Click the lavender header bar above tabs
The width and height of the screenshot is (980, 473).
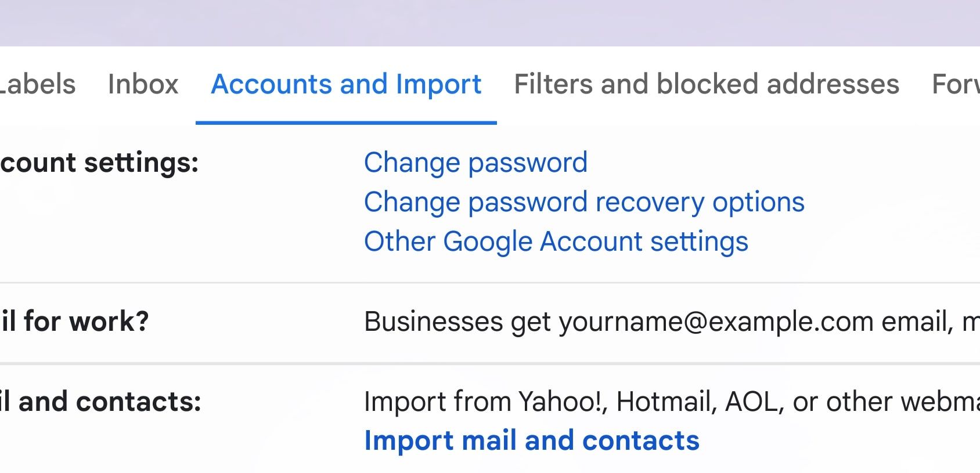(490, 22)
